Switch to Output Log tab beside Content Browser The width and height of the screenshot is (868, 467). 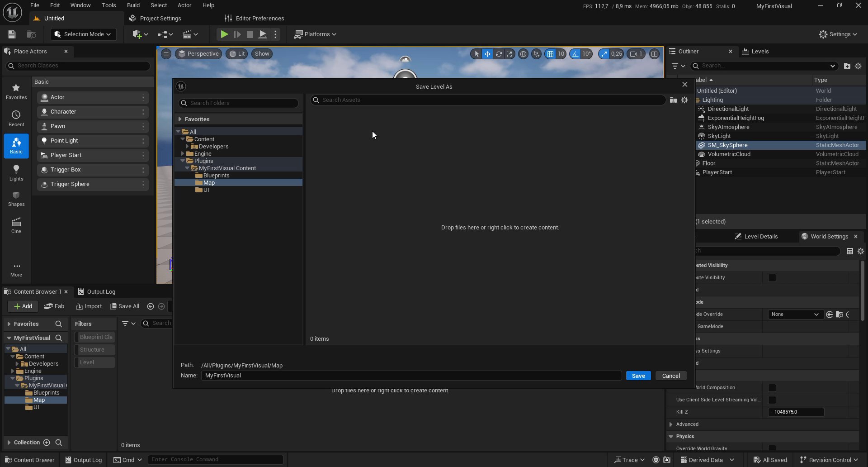point(101,292)
